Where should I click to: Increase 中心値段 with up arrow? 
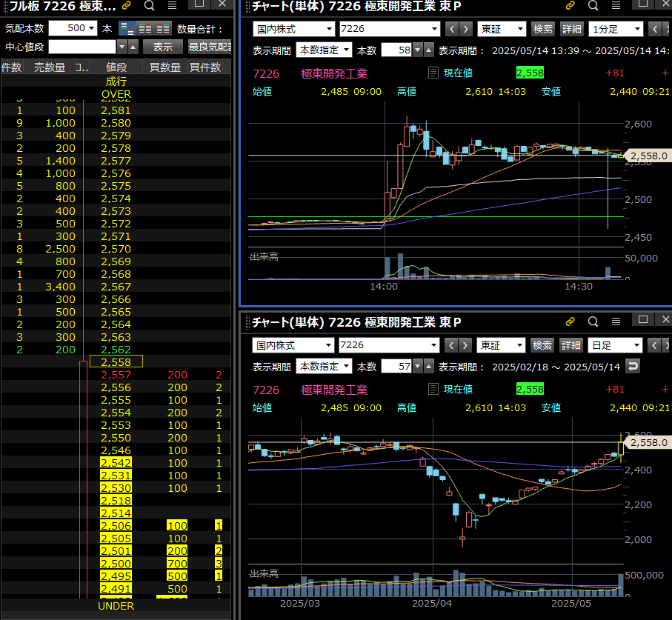(133, 47)
